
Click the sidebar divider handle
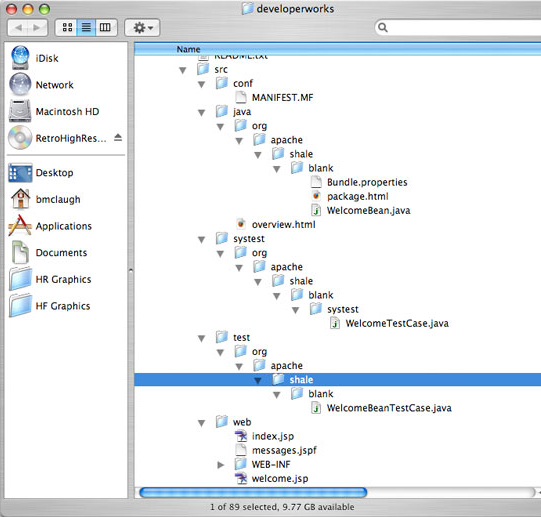pos(131,270)
